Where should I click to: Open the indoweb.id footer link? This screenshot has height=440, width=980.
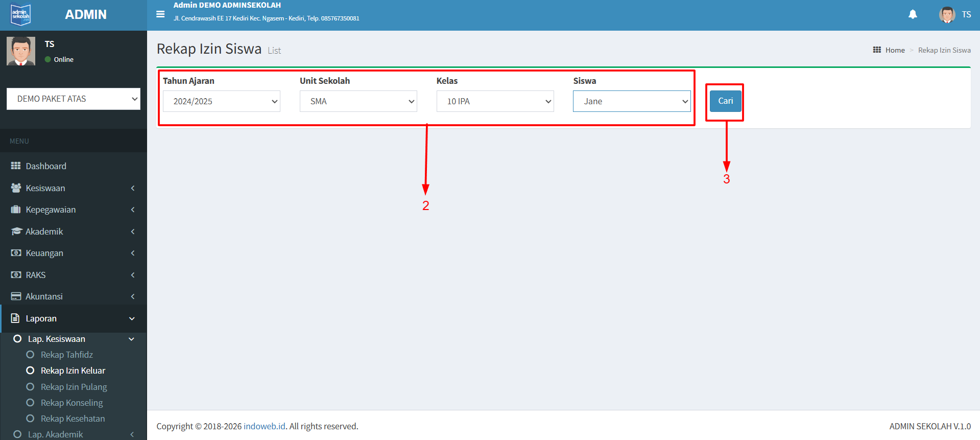(x=264, y=426)
